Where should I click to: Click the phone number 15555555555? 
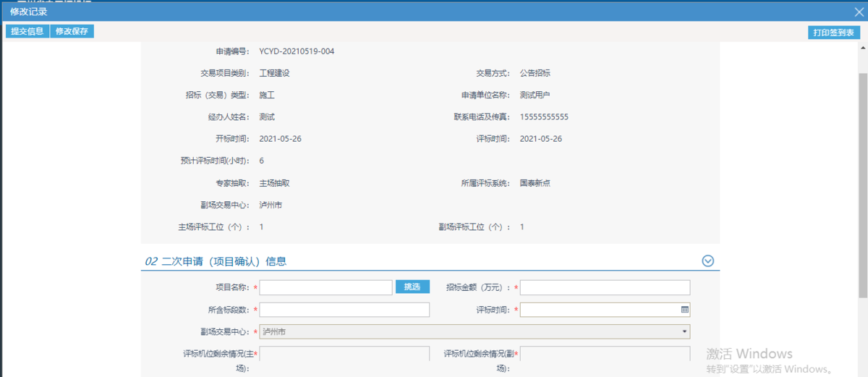[x=544, y=117]
